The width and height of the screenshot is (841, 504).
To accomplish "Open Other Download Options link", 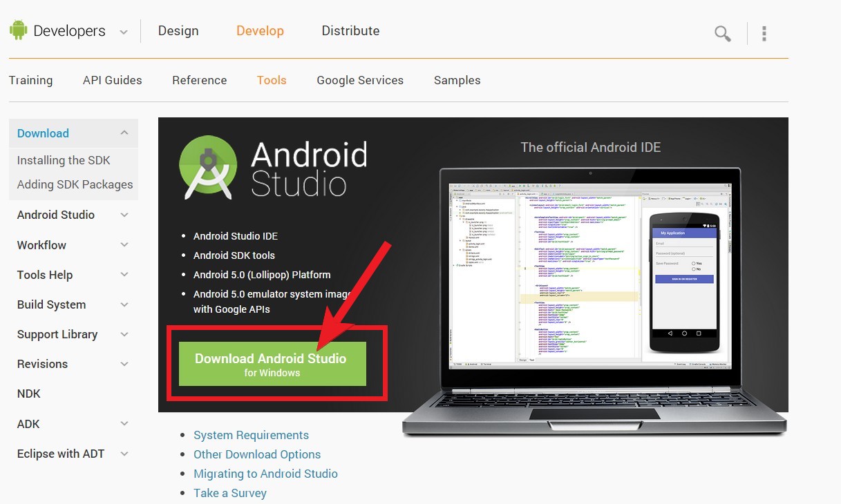I will click(x=257, y=454).
